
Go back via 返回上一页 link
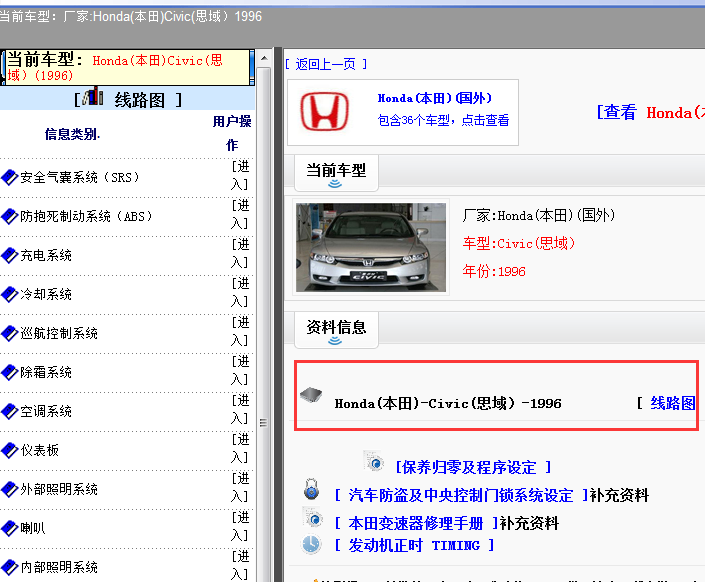click(326, 64)
